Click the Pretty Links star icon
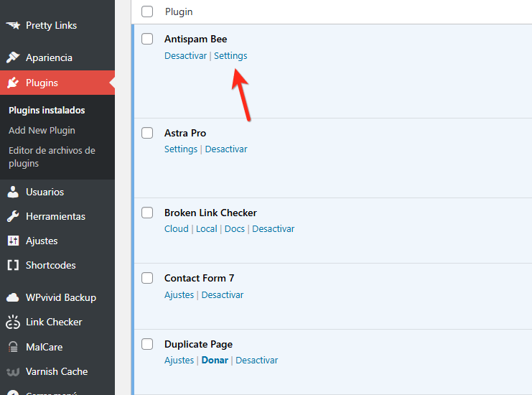 pos(13,25)
